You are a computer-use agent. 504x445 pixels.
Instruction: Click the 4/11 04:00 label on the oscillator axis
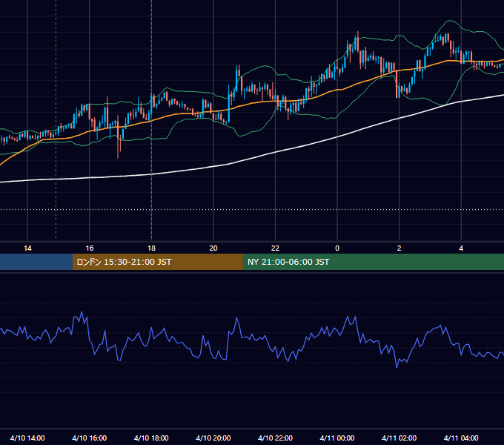pos(461,438)
